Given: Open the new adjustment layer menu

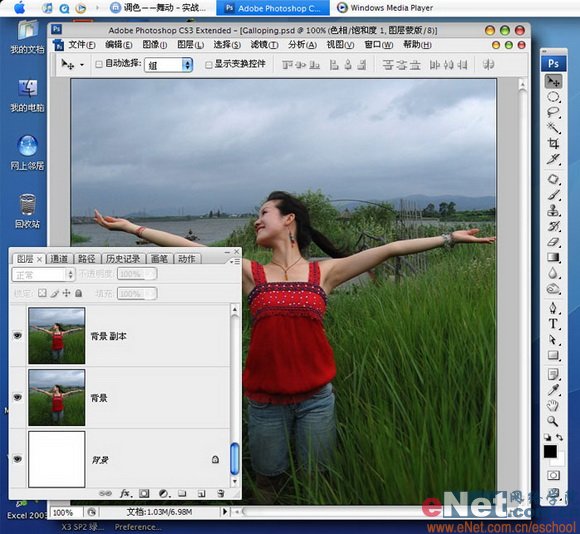Looking at the screenshot, I should tap(163, 493).
